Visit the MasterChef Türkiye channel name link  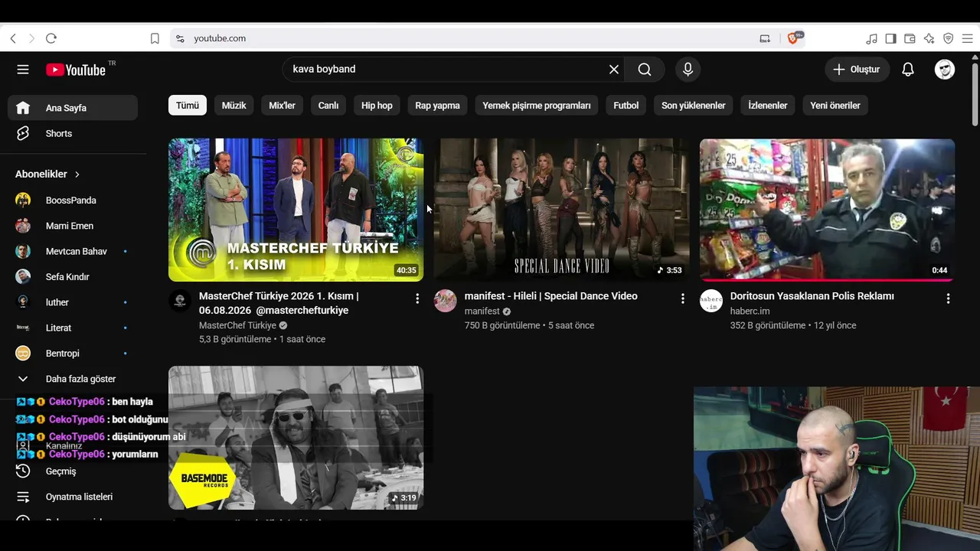pos(237,325)
